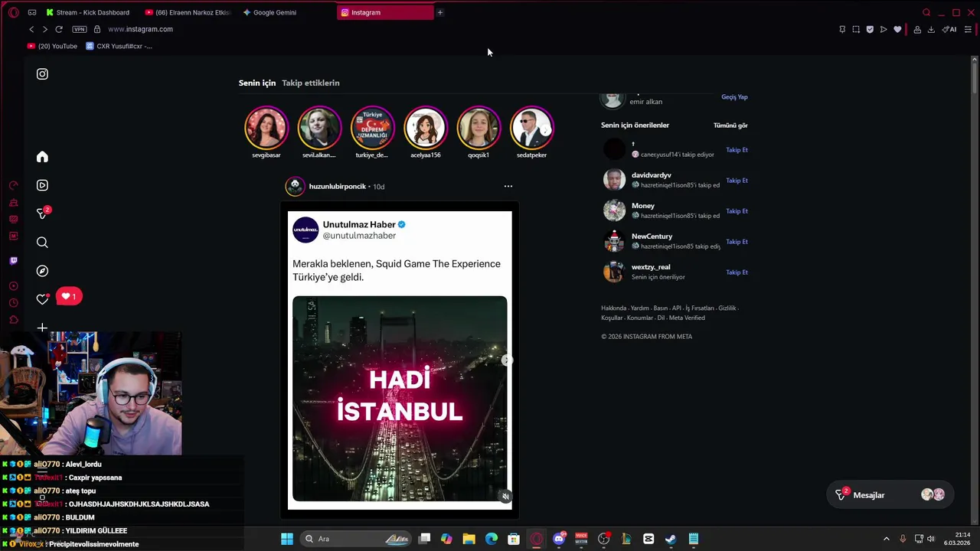Follow davidvardyv with Takip Et

pyautogui.click(x=737, y=181)
